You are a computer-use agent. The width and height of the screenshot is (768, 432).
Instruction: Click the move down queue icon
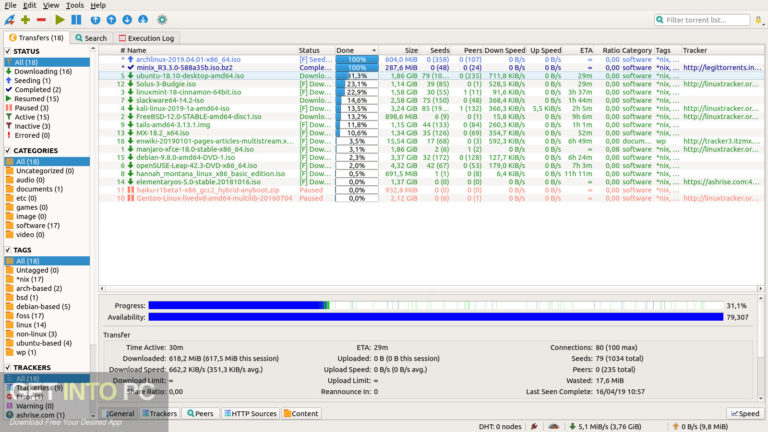click(x=128, y=19)
